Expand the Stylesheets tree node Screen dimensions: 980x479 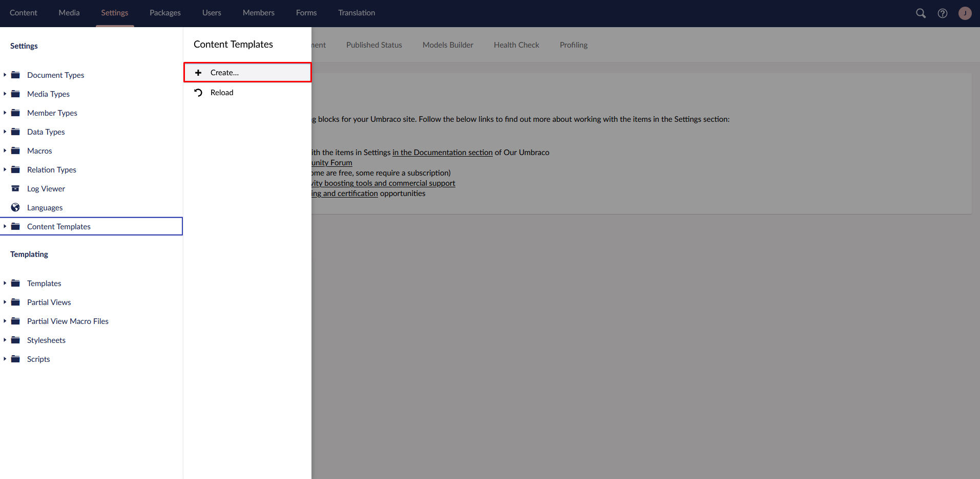(x=5, y=340)
